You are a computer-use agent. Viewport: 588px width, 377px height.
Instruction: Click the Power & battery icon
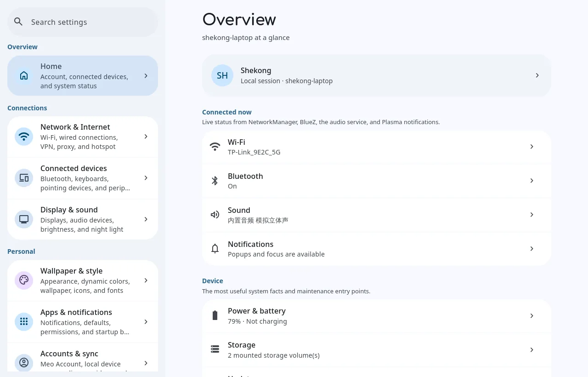click(x=215, y=315)
